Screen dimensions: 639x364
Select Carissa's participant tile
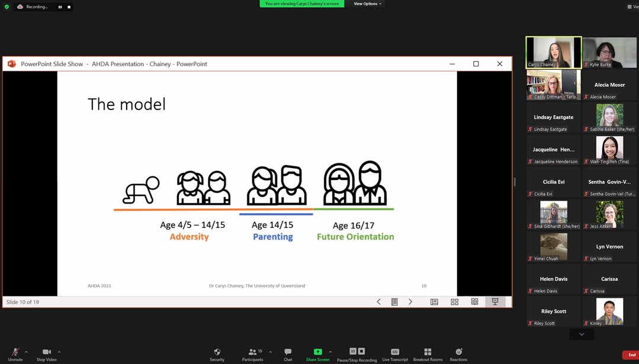609,279
